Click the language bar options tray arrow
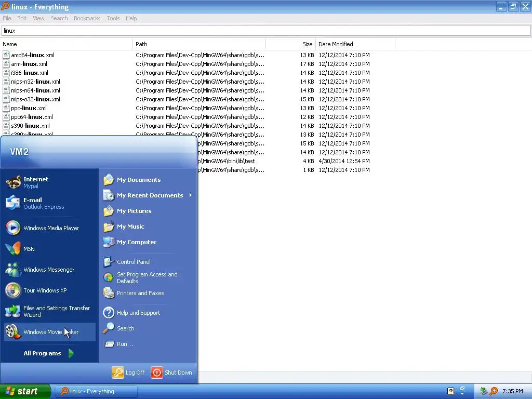This screenshot has width=532, height=399. 462,394
